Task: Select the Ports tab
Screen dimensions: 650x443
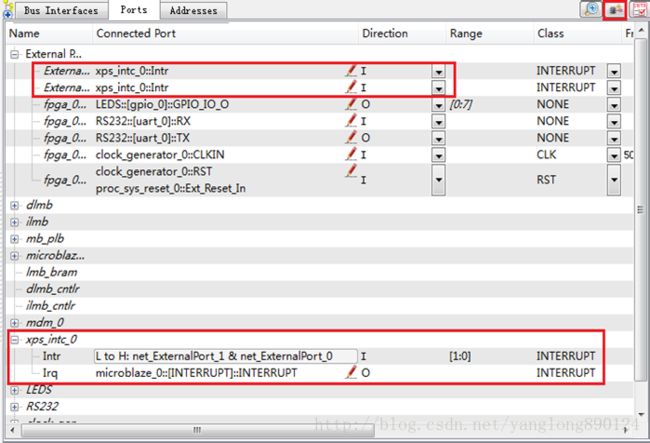Action: point(134,10)
